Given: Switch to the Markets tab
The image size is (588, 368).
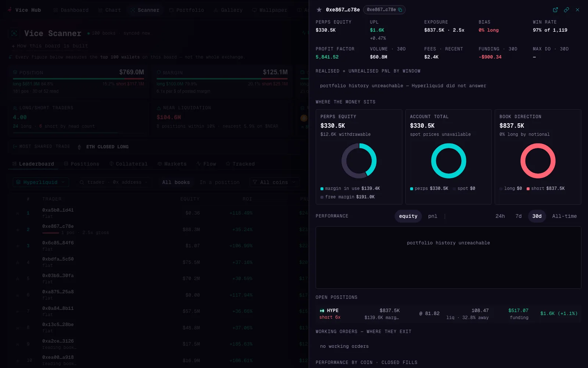Looking at the screenshot, I should [172, 164].
